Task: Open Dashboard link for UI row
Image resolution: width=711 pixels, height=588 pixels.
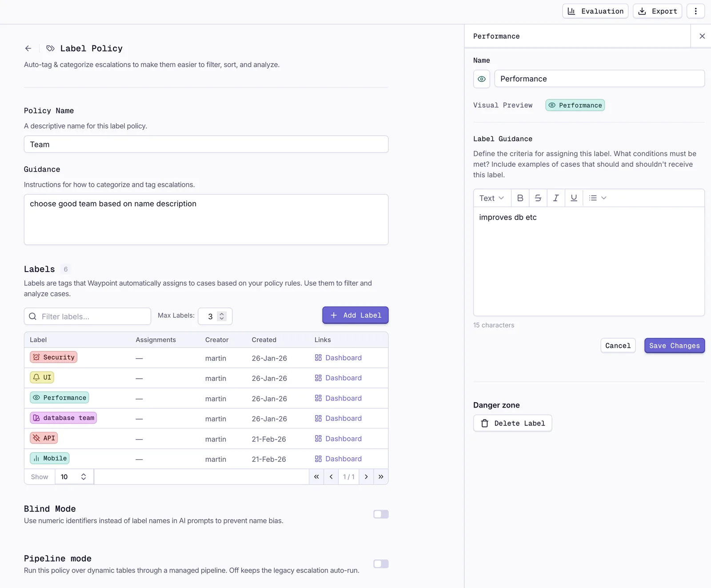Action: coord(338,378)
